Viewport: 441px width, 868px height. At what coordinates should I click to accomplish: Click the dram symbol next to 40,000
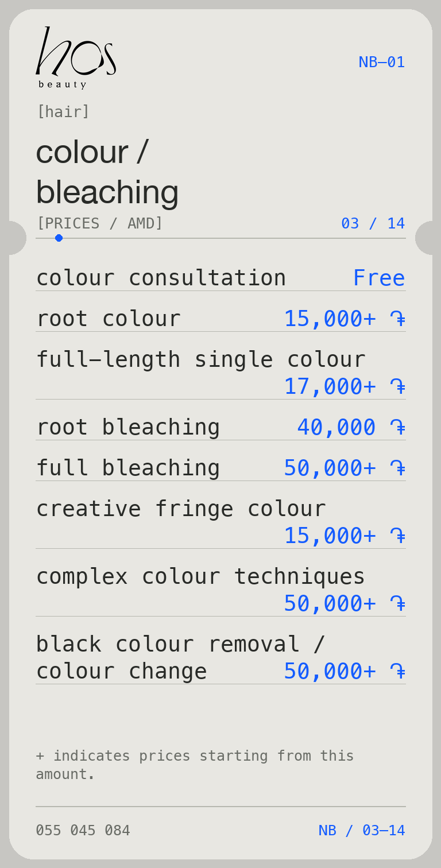pyautogui.click(x=398, y=428)
